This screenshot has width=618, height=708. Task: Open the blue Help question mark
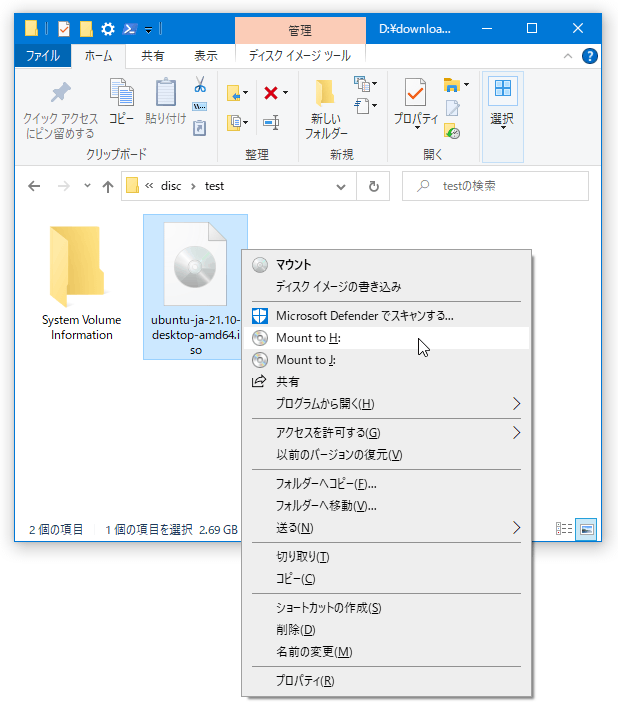[x=590, y=56]
